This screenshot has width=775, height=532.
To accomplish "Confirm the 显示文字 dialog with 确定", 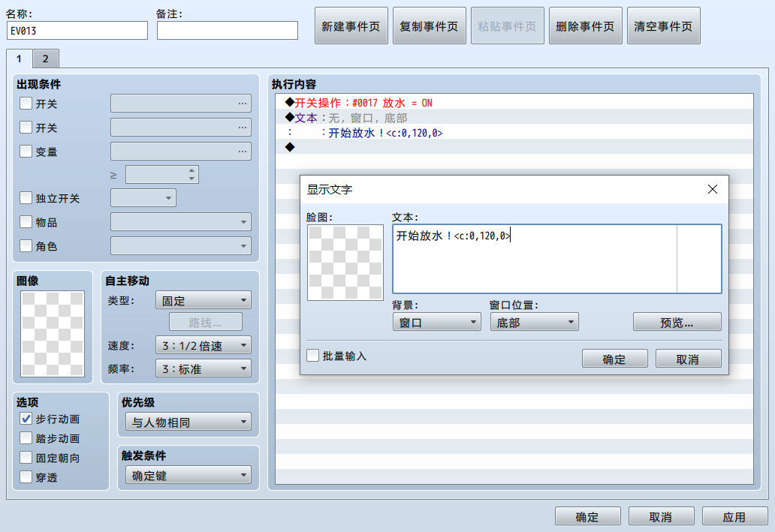I will [615, 359].
